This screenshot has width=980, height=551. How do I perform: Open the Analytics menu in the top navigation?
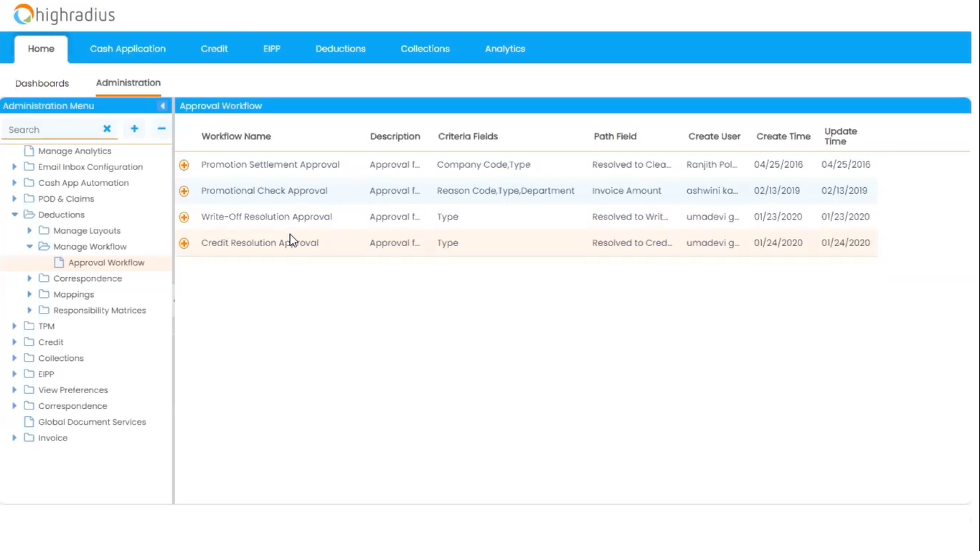coord(504,48)
